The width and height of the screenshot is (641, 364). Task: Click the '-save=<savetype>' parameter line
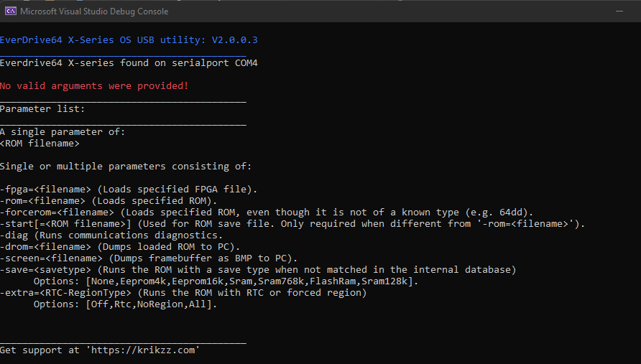click(x=258, y=270)
